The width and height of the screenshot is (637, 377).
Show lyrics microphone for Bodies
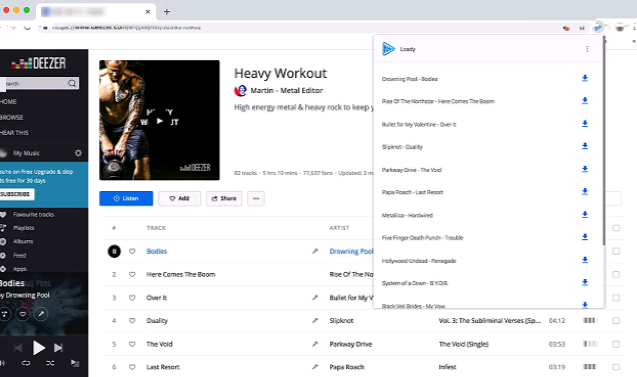coord(315,251)
